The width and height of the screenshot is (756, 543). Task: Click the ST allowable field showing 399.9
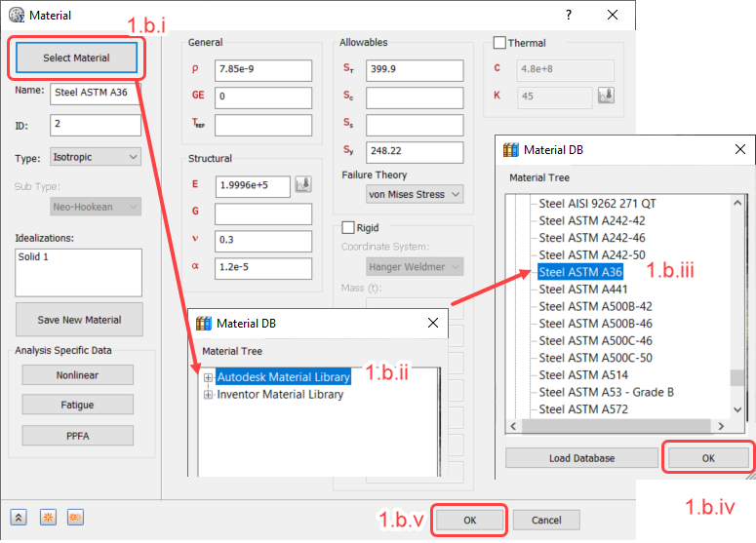point(415,70)
